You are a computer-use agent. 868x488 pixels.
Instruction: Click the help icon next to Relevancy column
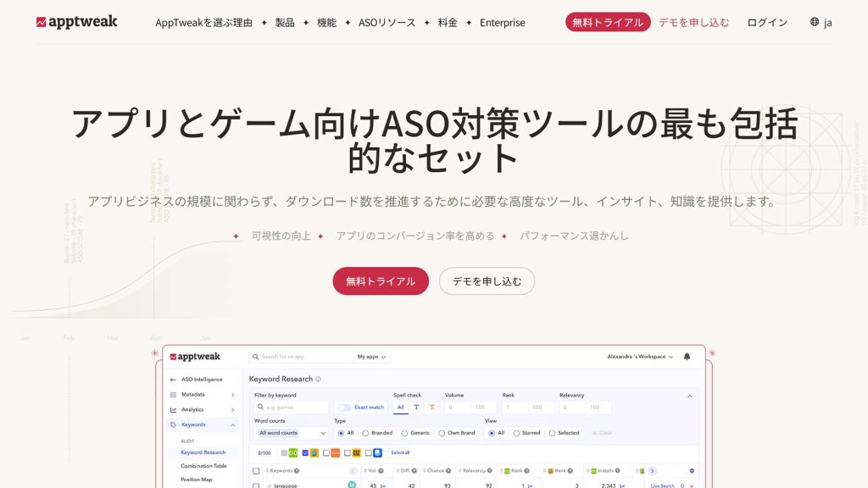pyautogui.click(x=489, y=471)
